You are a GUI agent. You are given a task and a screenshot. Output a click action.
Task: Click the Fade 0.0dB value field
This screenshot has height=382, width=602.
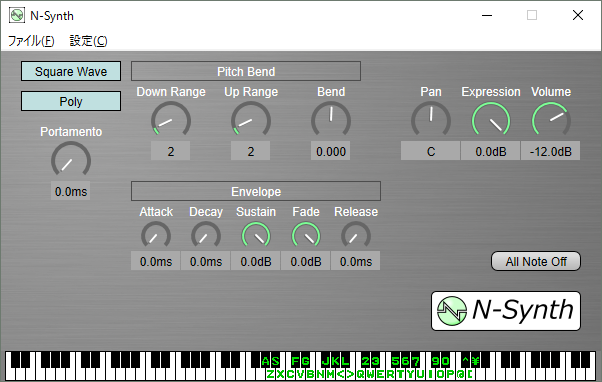306,261
